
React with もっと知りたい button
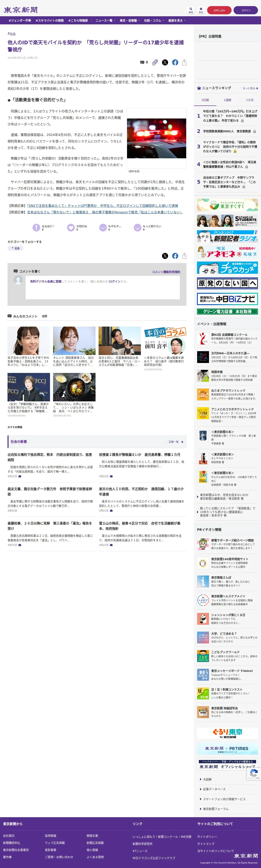click(x=148, y=228)
